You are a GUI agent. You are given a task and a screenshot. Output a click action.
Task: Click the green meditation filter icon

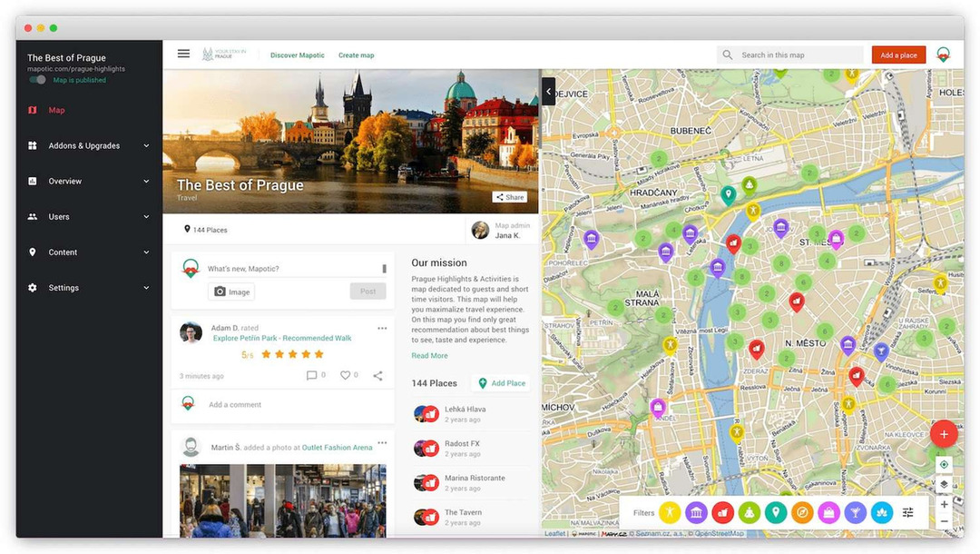[x=750, y=513]
